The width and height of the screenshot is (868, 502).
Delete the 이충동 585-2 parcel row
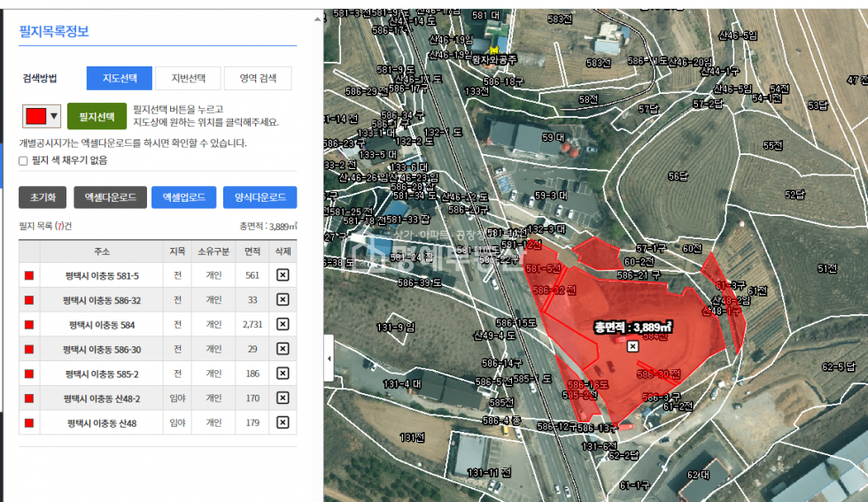coord(283,373)
